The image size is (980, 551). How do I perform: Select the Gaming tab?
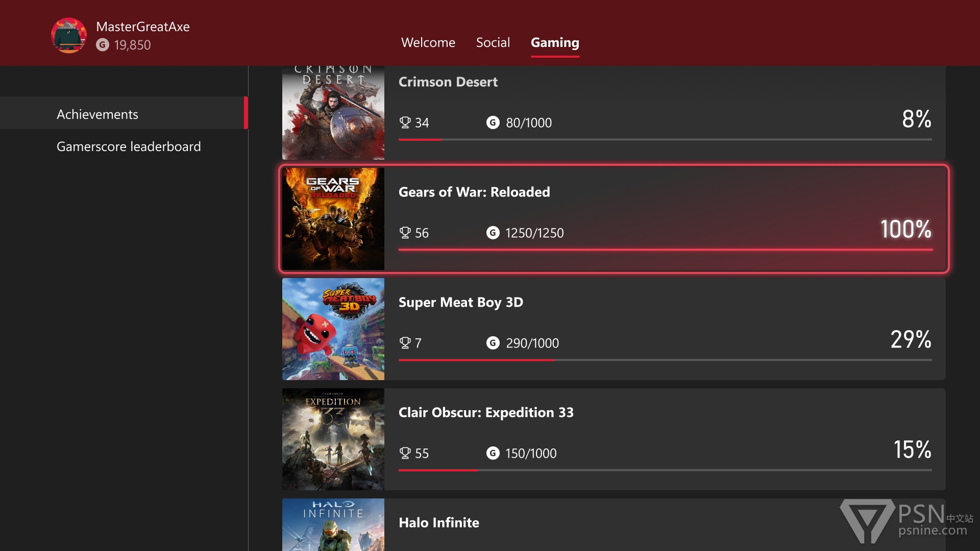[x=555, y=42]
